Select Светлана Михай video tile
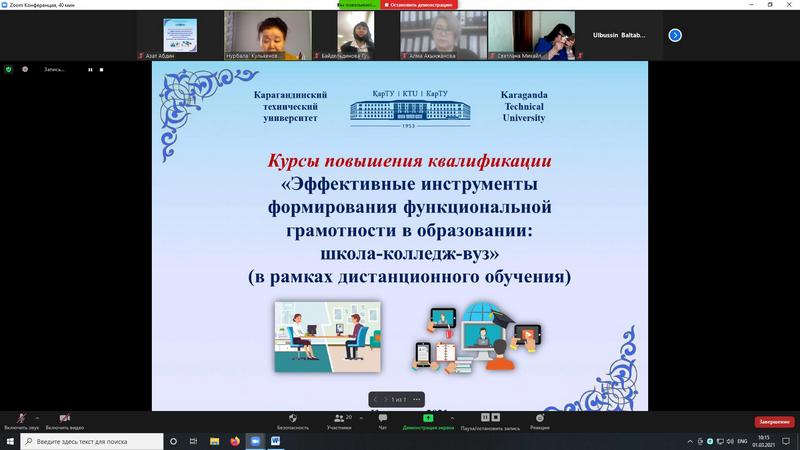Screen dimensions: 800x450 click(532, 35)
